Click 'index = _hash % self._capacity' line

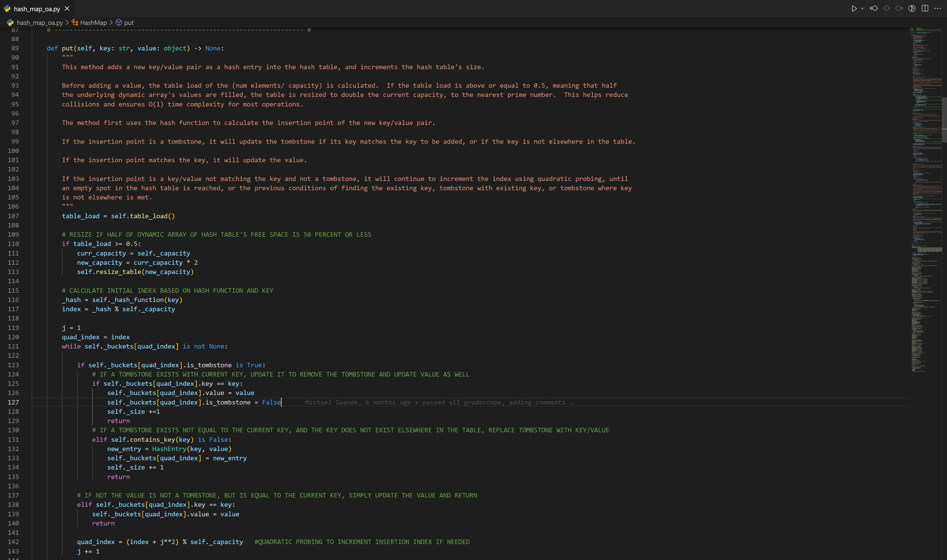118,309
